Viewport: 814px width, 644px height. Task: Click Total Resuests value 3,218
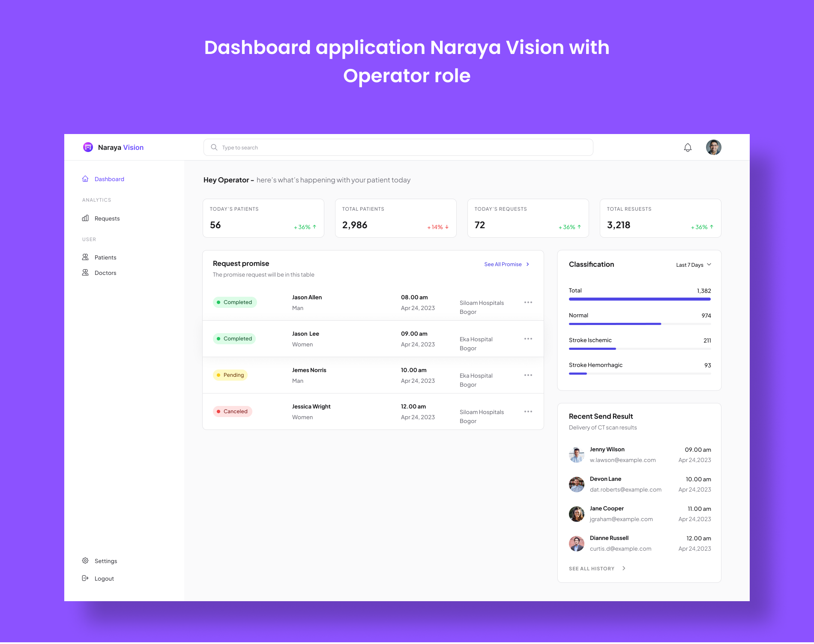(619, 225)
